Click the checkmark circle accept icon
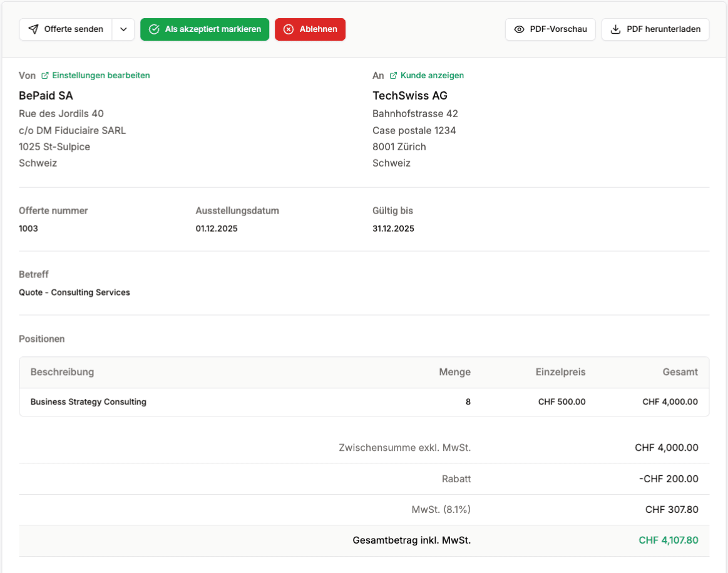Screen dimensions: 728x573 [x=154, y=29]
